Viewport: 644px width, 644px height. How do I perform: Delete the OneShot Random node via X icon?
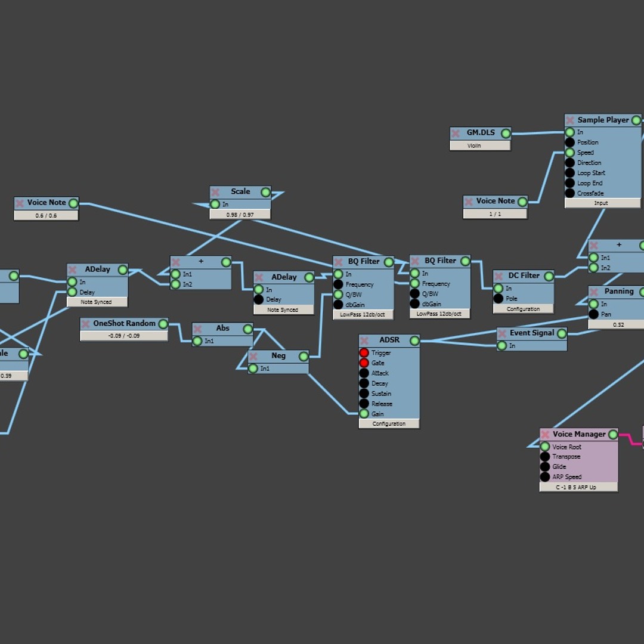click(86, 324)
